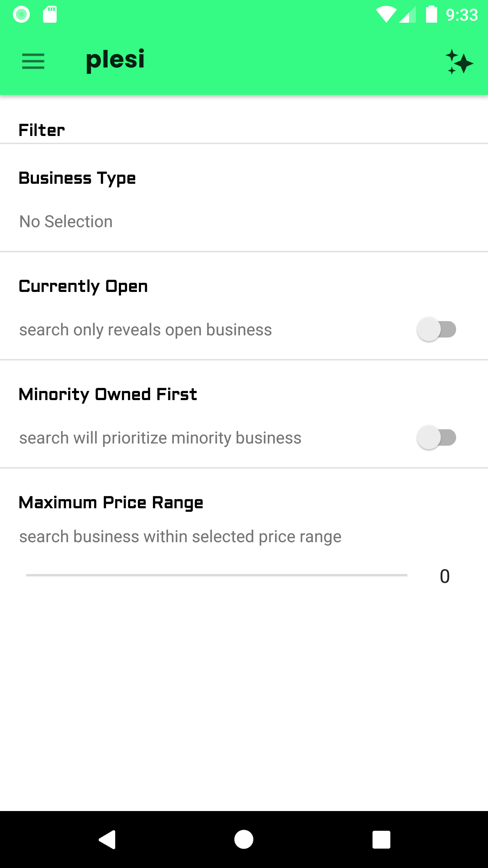Tap the plesi app title
Viewport: 488px width, 868px height.
[115, 60]
